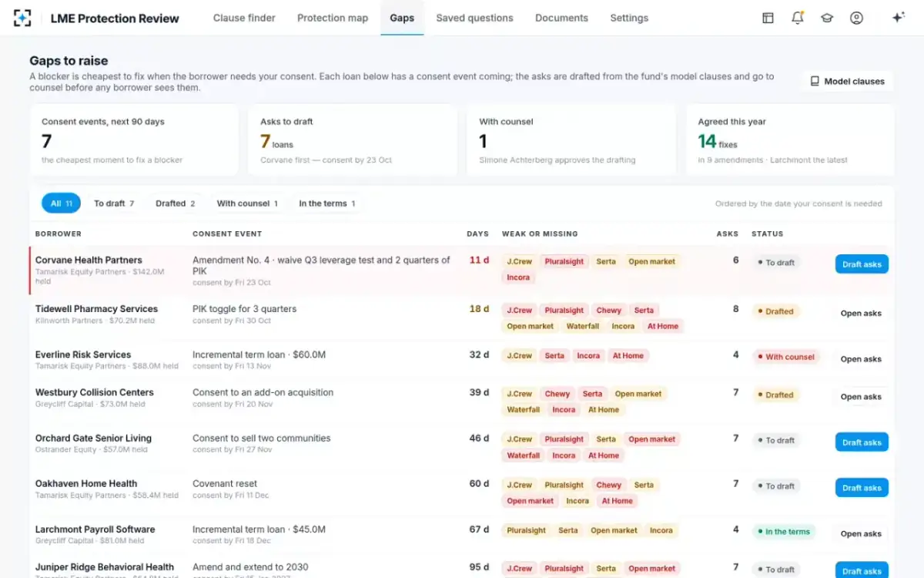Click the In the terms status for Larchmont
924x578 pixels.
click(783, 532)
